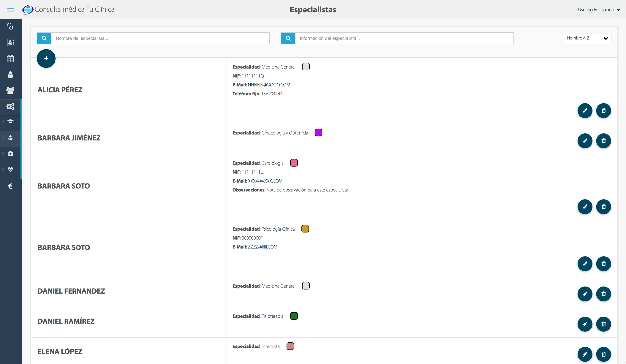Click the stethoscope icon in sidebar
The image size is (626, 364).
(x=10, y=26)
